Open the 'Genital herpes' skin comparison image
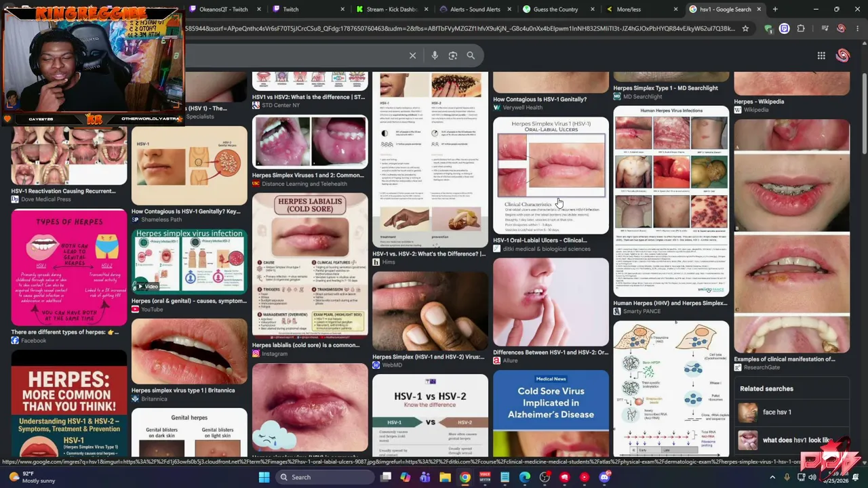The height and width of the screenshot is (488, 868). (x=189, y=432)
